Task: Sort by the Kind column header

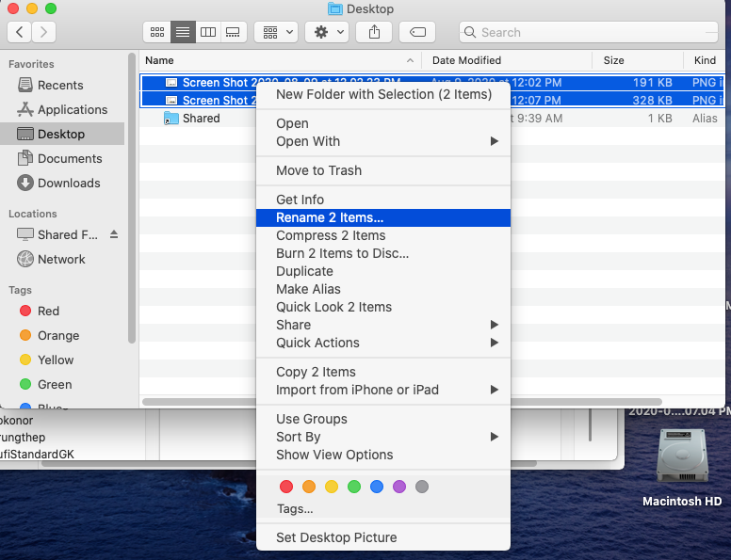Action: (x=705, y=60)
